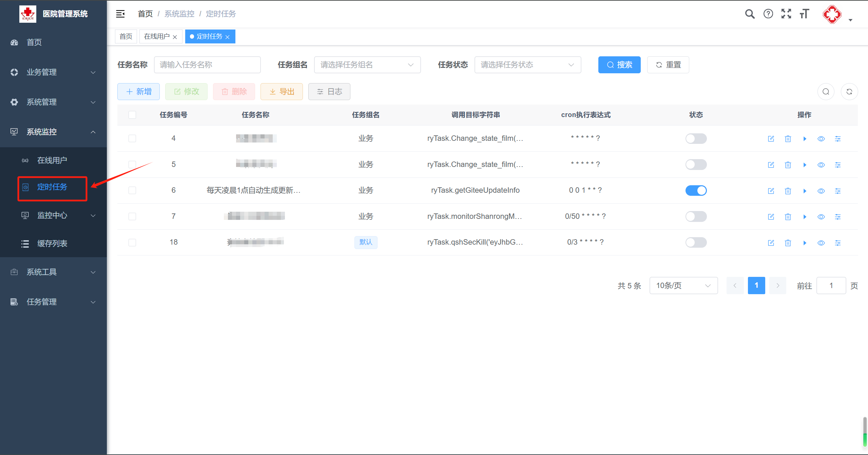
Task: View details of task 5 via eye icon
Action: click(821, 165)
